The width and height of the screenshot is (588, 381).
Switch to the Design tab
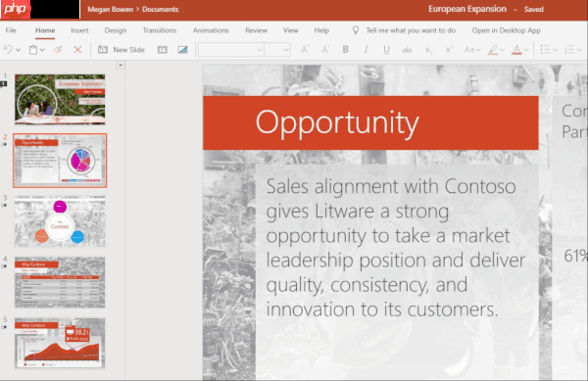pyautogui.click(x=115, y=30)
